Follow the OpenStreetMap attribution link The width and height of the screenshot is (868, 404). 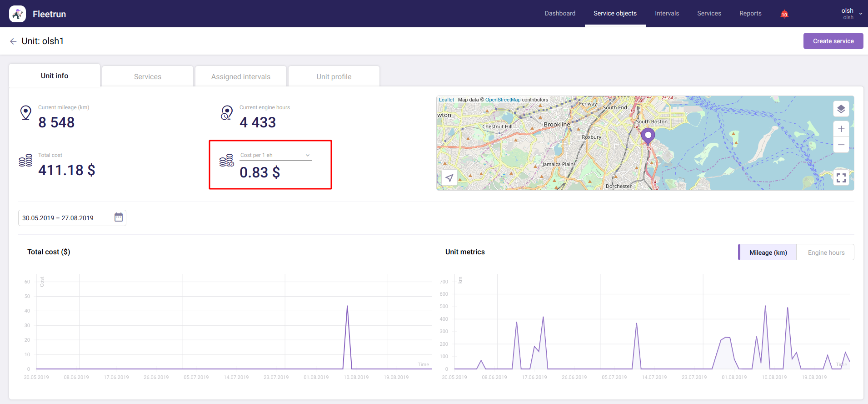tap(503, 100)
